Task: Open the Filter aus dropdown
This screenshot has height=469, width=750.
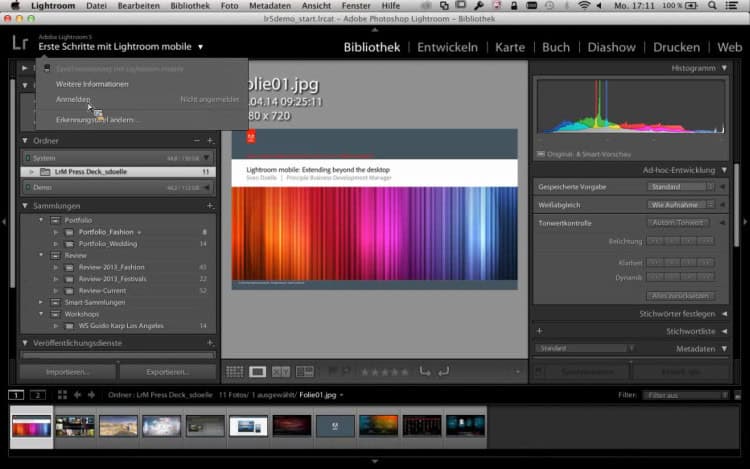Action: 685,395
